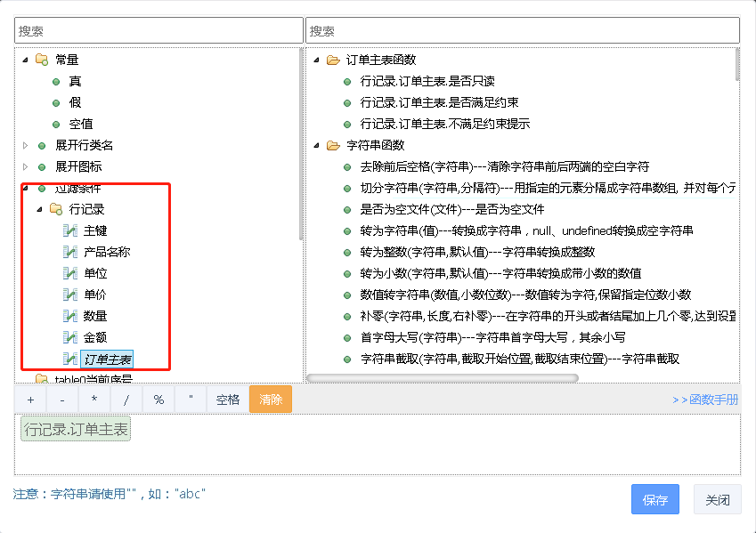Collapse the 订单主表函数 group
The width and height of the screenshot is (756, 533).
pyautogui.click(x=316, y=60)
